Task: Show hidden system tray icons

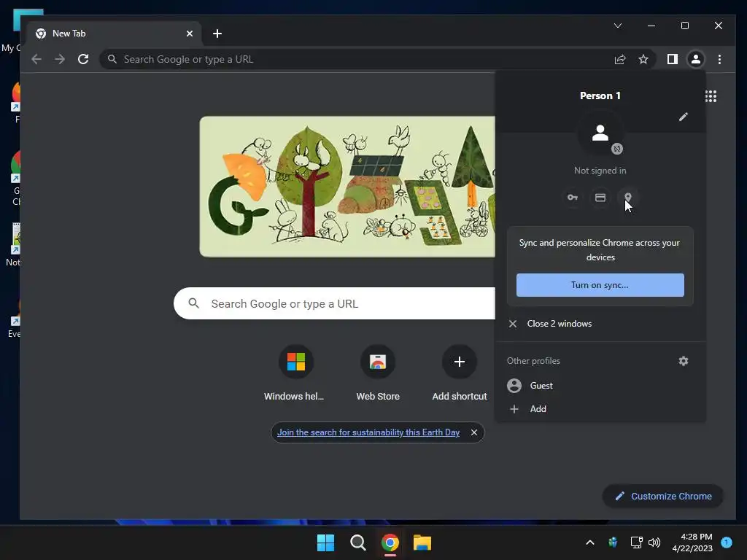Action: click(x=589, y=542)
